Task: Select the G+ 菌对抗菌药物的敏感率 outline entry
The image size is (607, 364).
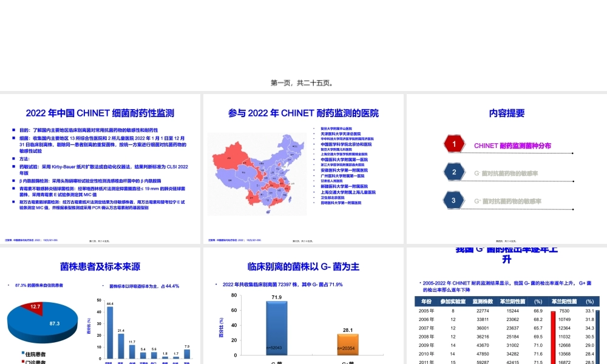Action: pos(507,201)
